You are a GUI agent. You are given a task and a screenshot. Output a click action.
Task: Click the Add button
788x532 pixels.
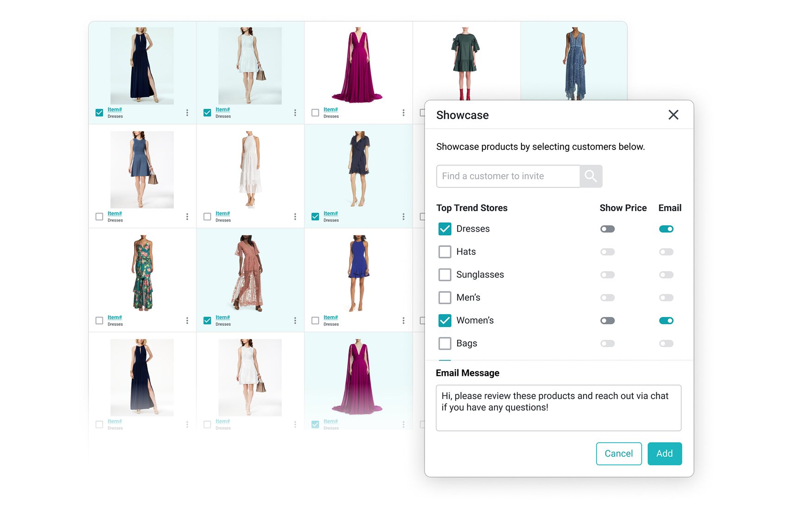pos(664,454)
